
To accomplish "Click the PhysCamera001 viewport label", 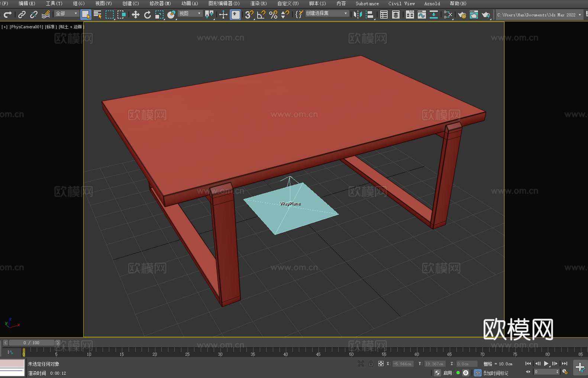I will click(x=26, y=27).
